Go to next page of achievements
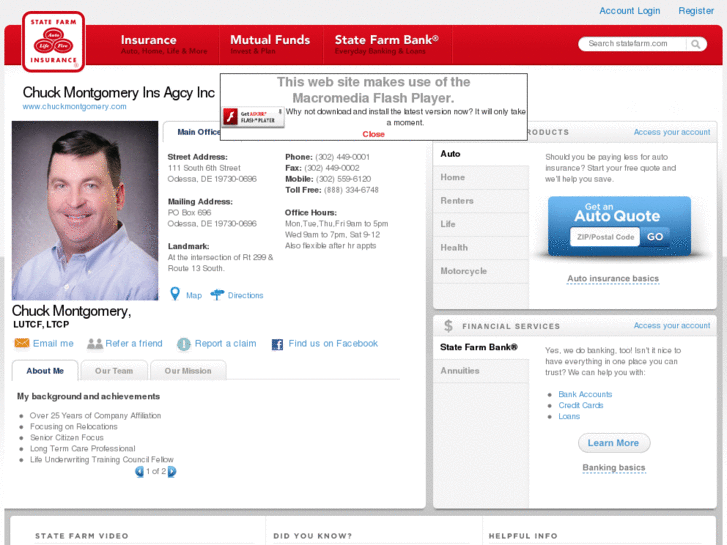727x545 pixels. (172, 472)
